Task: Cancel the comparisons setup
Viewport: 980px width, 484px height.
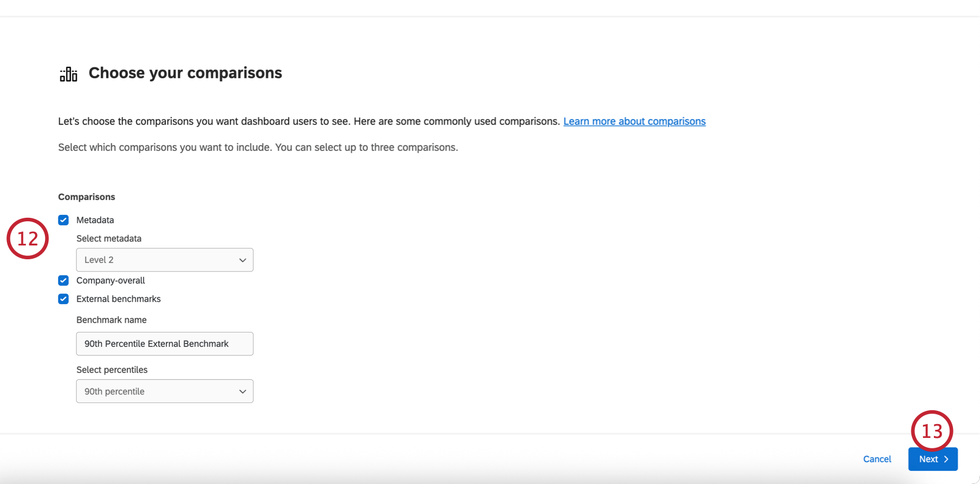Action: tap(877, 459)
